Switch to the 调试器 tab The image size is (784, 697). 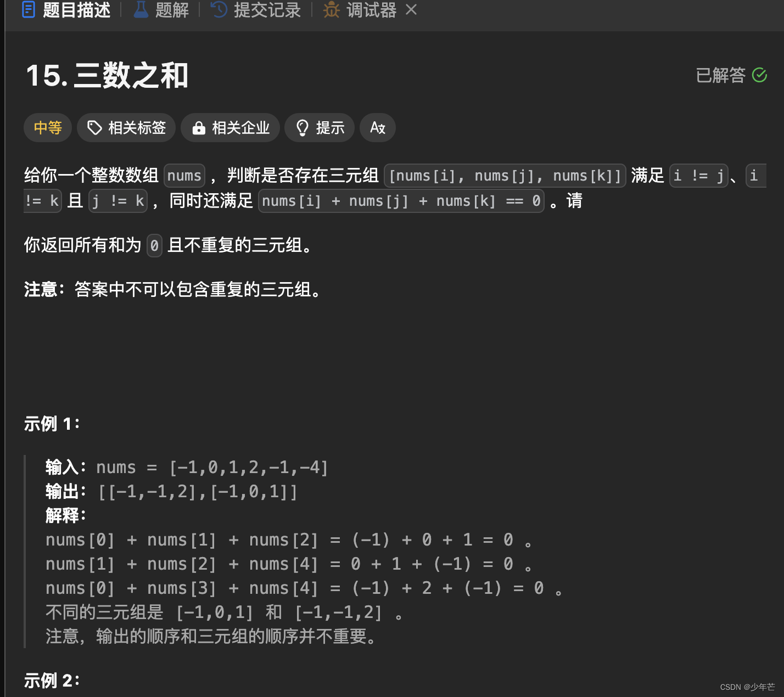[360, 10]
